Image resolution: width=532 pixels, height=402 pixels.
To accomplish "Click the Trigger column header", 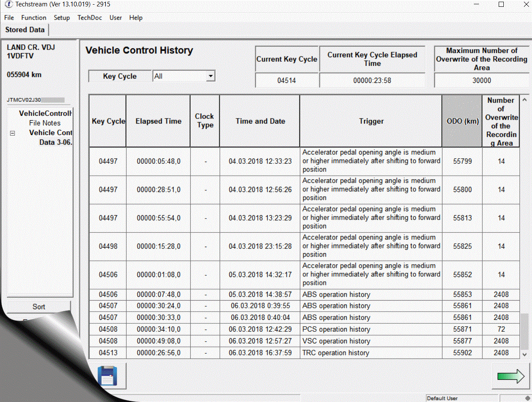I will [x=371, y=121].
